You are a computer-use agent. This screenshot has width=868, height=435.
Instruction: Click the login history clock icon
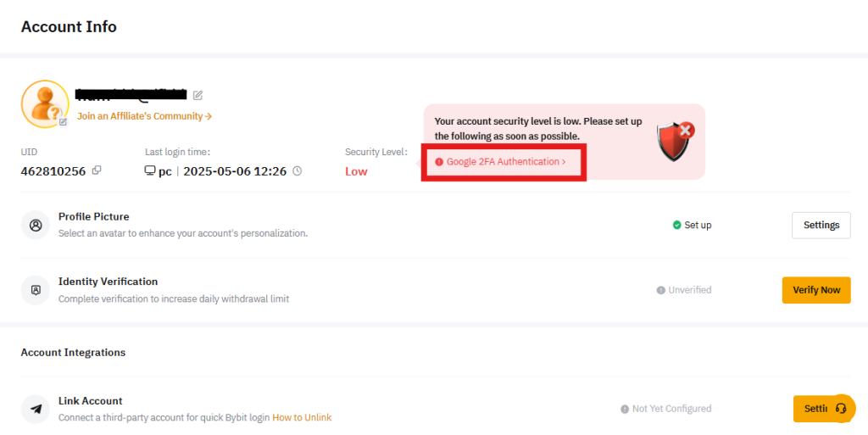click(x=298, y=171)
